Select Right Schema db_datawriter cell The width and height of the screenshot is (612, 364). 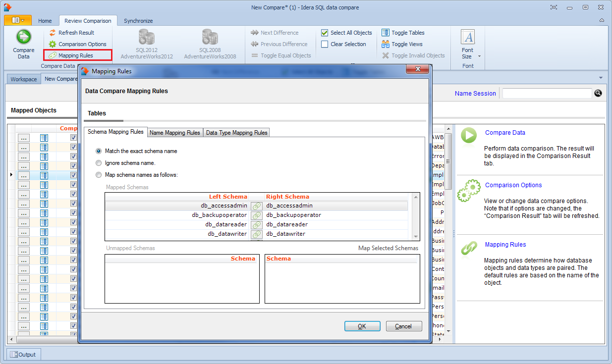pyautogui.click(x=335, y=234)
